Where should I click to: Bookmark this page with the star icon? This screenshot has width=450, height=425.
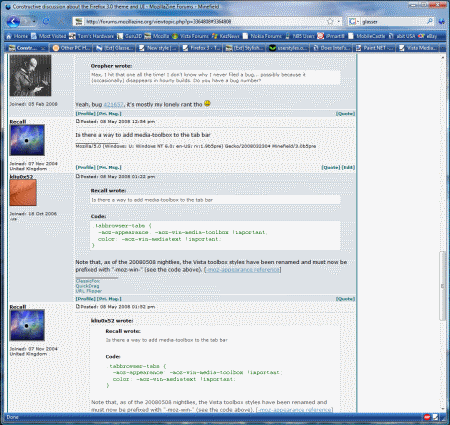click(330, 22)
